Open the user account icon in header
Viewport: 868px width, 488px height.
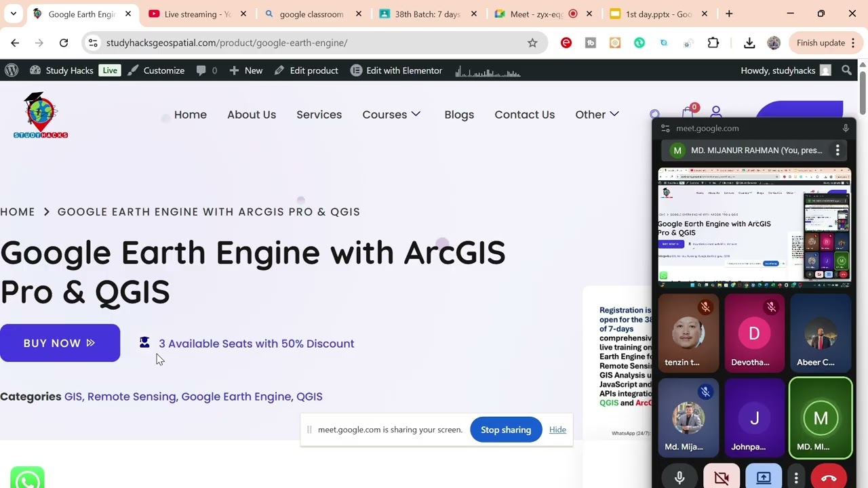716,113
